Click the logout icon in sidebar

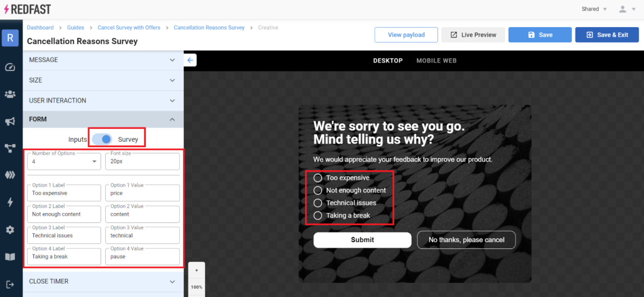tap(10, 284)
